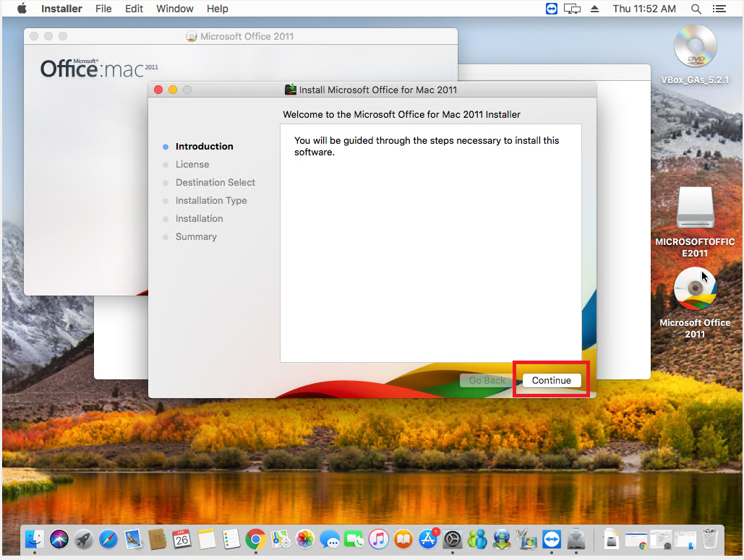Select the MICROSOFTOFFICE2011 drive icon
This screenshot has height=560, width=744.
point(695,209)
